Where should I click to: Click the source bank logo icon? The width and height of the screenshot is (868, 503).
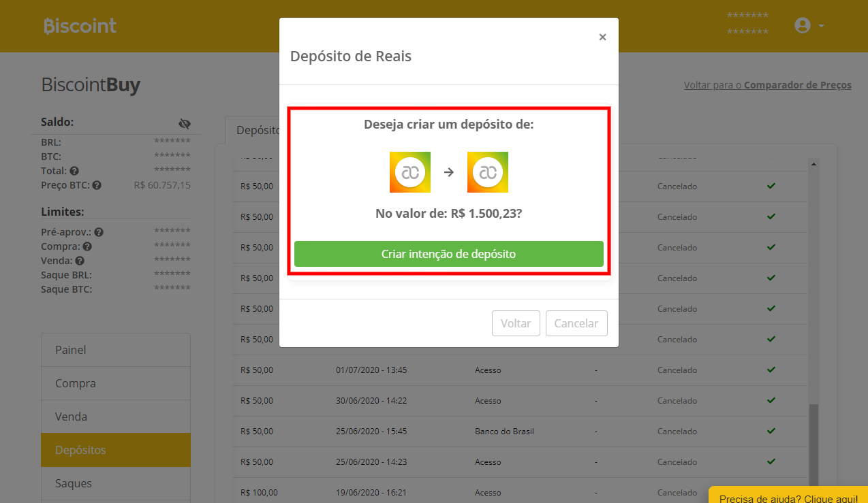(410, 172)
